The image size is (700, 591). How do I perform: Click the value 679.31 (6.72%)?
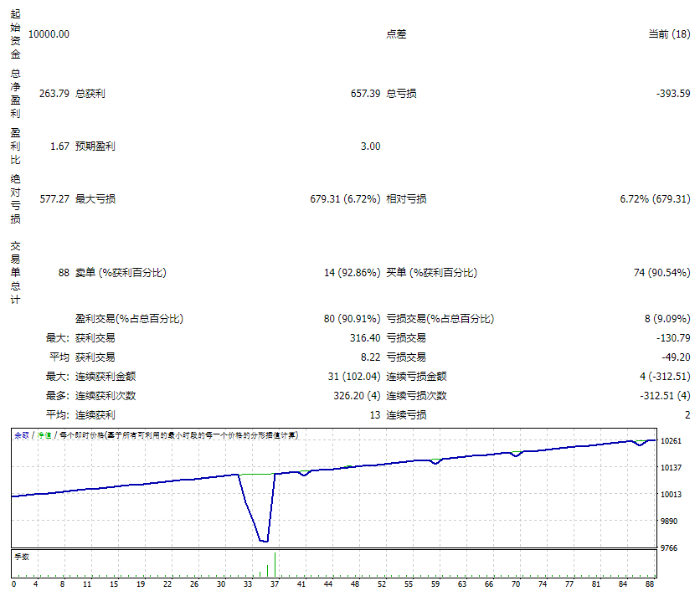[345, 198]
